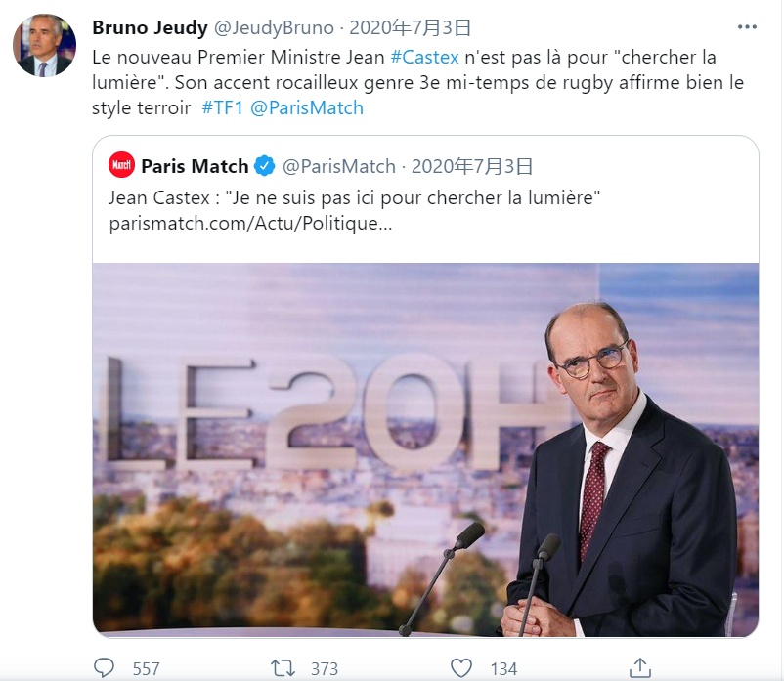Click the Paris Match account name

click(195, 165)
